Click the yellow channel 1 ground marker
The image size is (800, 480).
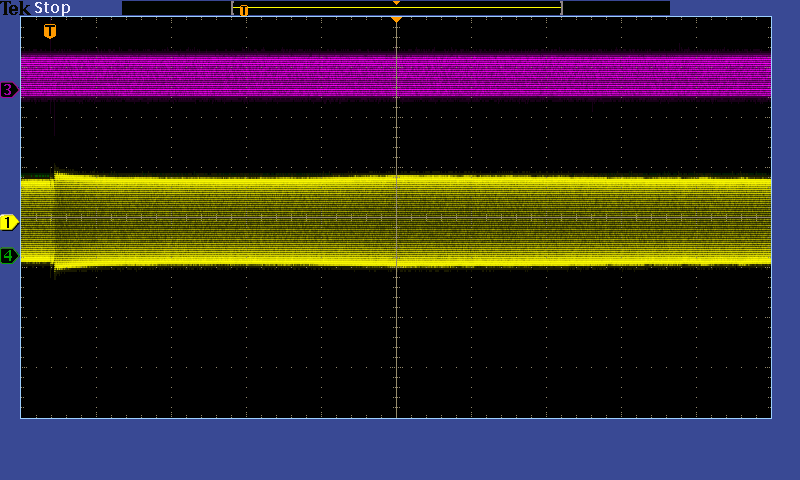(9, 222)
